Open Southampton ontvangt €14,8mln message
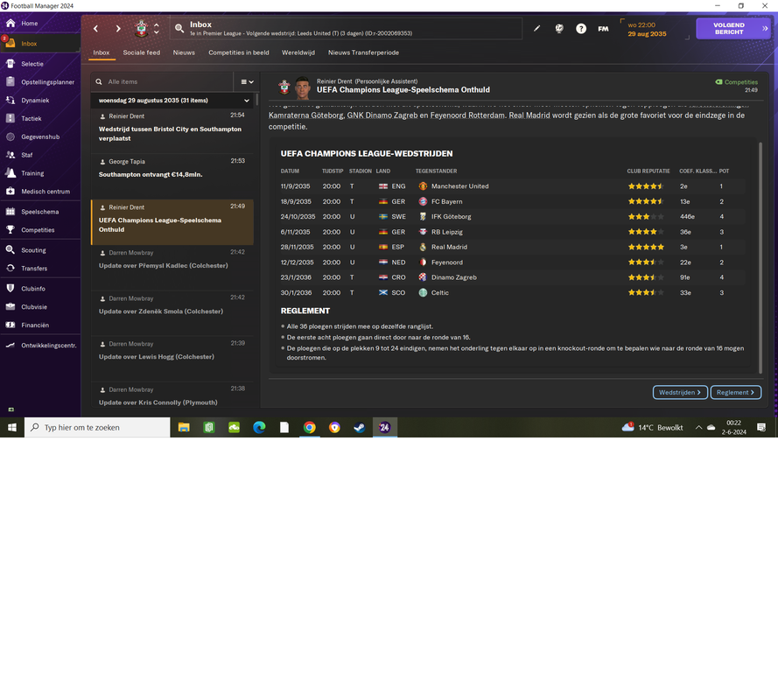Viewport: 778px width, 700px height. [172, 176]
